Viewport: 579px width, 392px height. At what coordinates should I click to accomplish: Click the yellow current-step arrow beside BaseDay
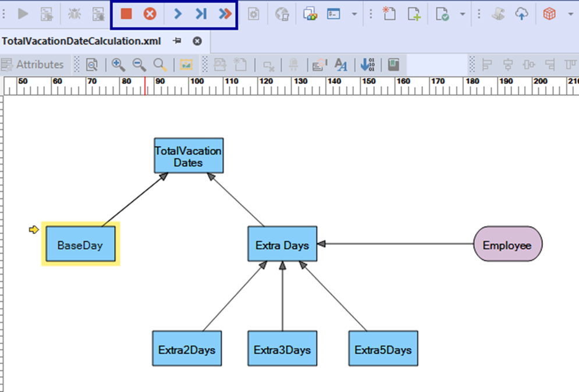[34, 230]
